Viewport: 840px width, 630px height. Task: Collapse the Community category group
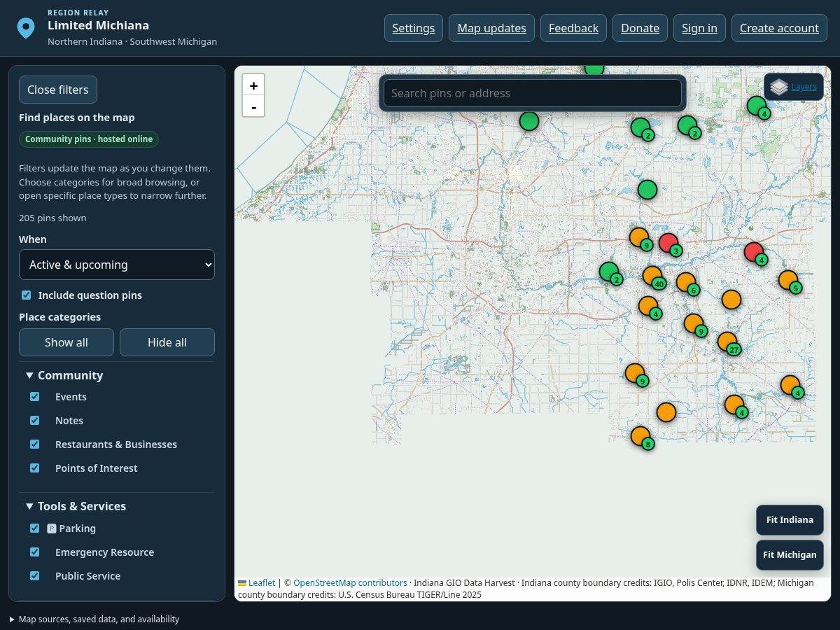(x=64, y=375)
